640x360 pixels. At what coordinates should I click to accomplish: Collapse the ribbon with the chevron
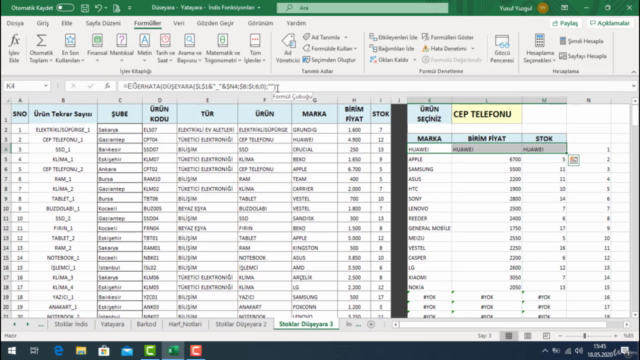(x=633, y=72)
